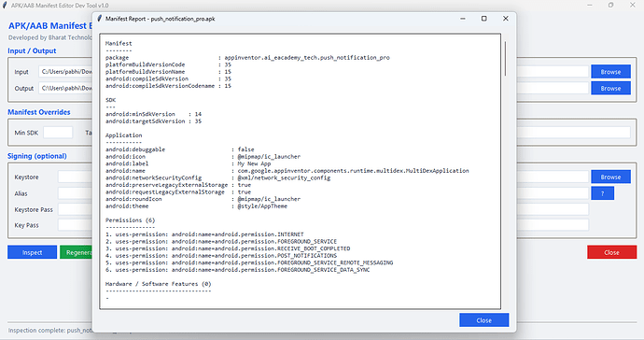Browse for the Output file
Screen dimensions: 644x340
click(x=610, y=88)
